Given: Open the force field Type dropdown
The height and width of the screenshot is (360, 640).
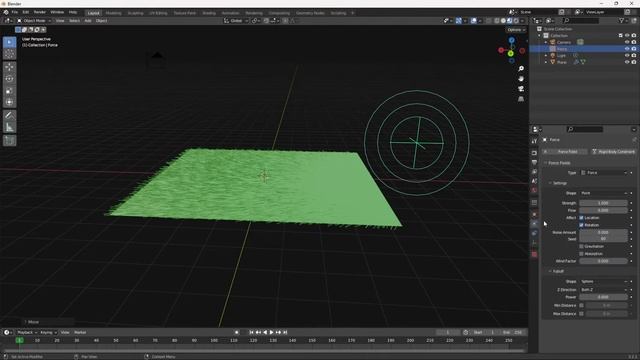Looking at the screenshot, I should (x=604, y=173).
